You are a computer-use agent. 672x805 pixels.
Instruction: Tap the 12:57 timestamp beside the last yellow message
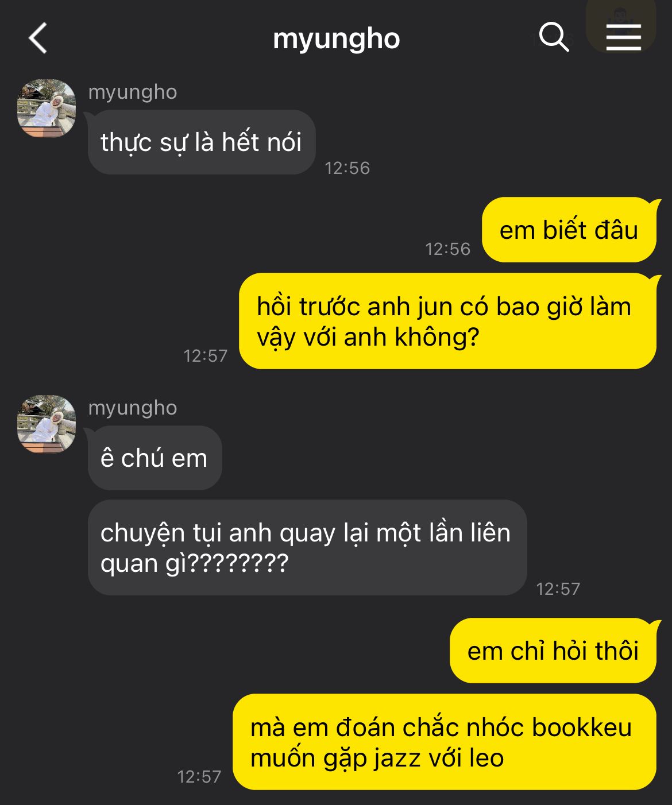(199, 776)
